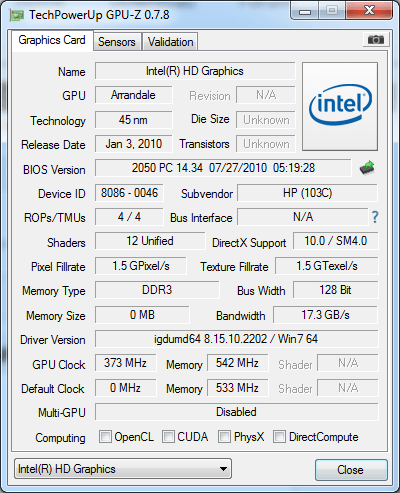The width and height of the screenshot is (400, 493).
Task: Enable the OpenCL checkbox
Action: [105, 436]
